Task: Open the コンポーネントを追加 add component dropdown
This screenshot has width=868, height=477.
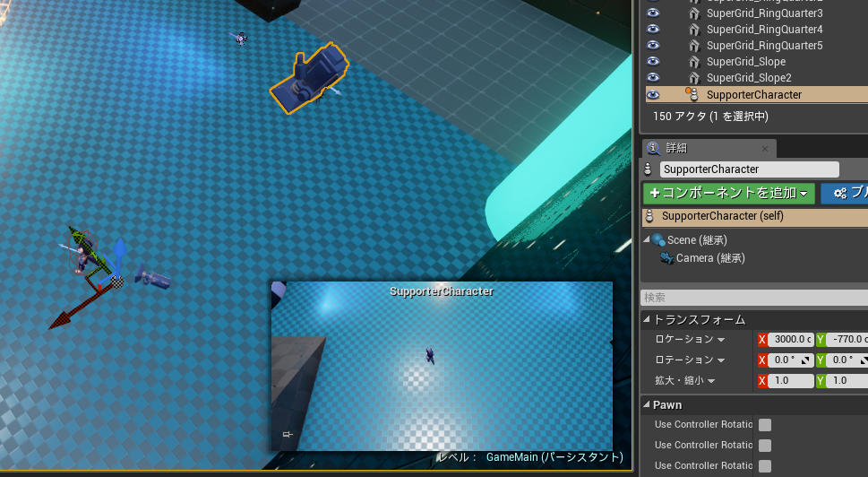Action: pos(728,193)
